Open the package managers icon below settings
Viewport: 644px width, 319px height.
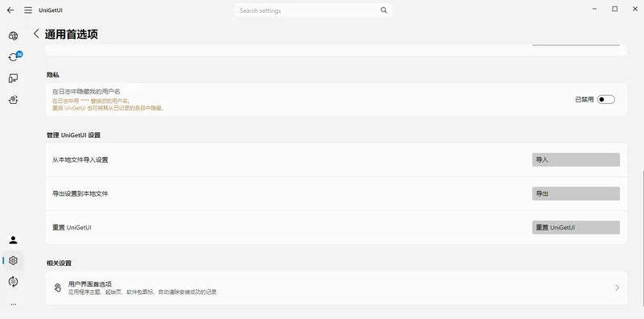(13, 282)
